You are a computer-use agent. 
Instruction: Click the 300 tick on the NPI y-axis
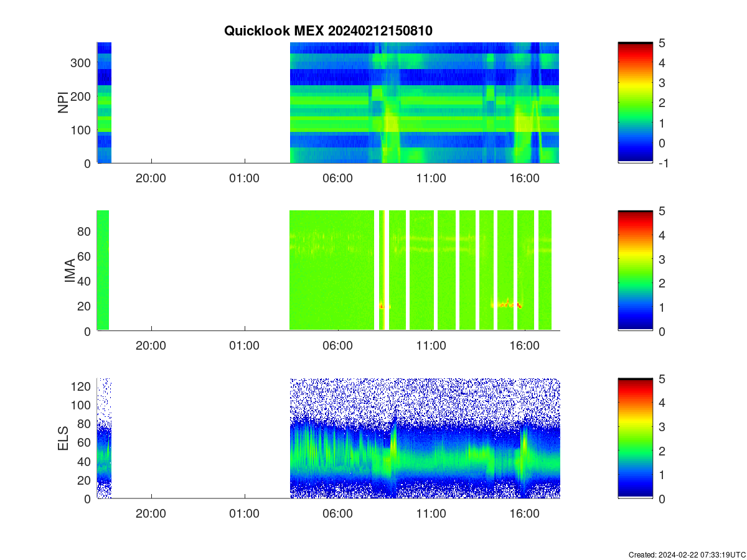pos(81,62)
